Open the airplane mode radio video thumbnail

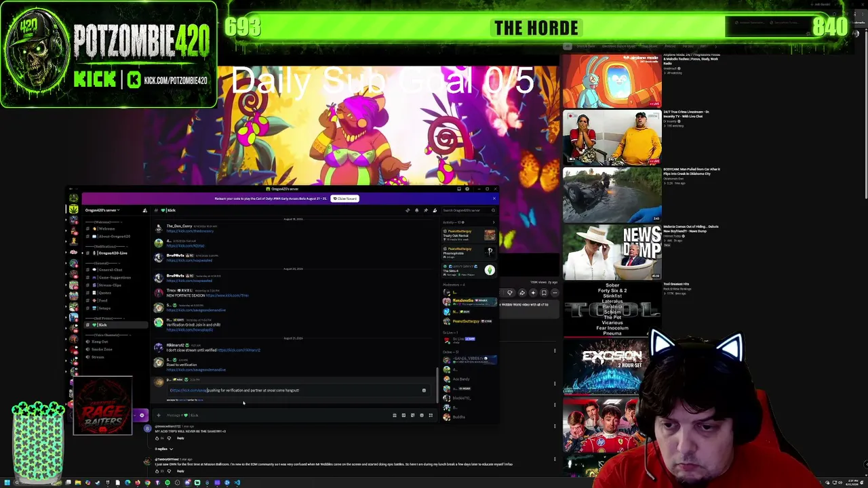[612, 81]
